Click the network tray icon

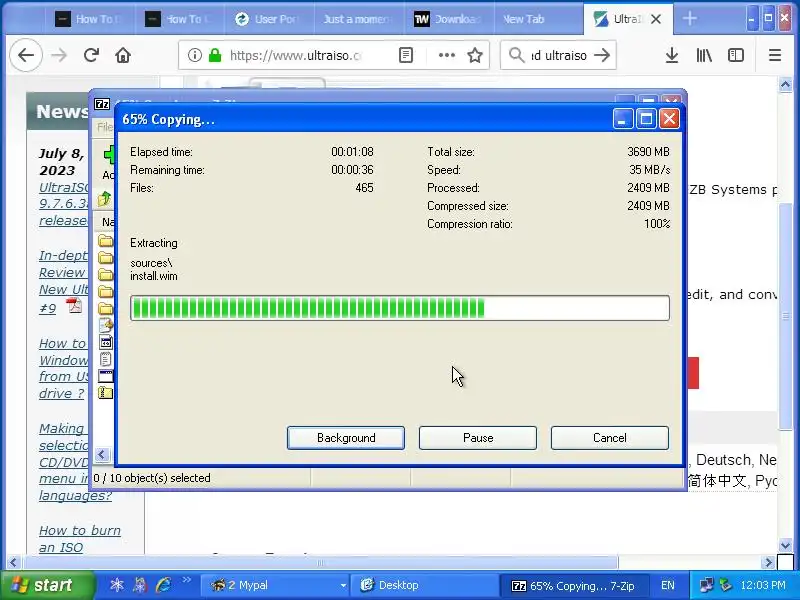tap(707, 585)
